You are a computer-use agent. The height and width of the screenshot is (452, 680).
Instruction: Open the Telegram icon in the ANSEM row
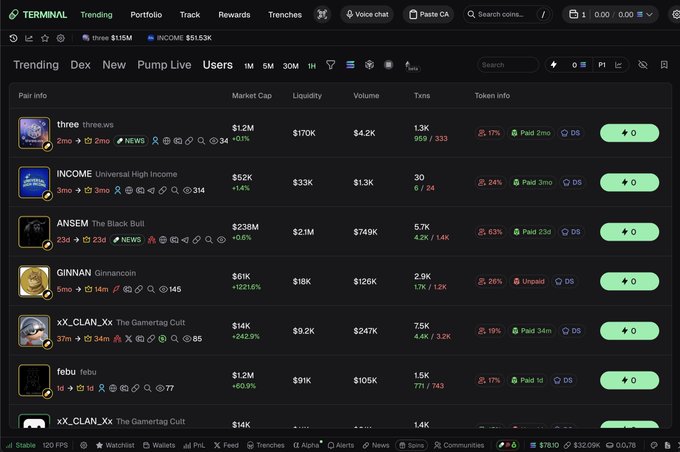(x=185, y=240)
